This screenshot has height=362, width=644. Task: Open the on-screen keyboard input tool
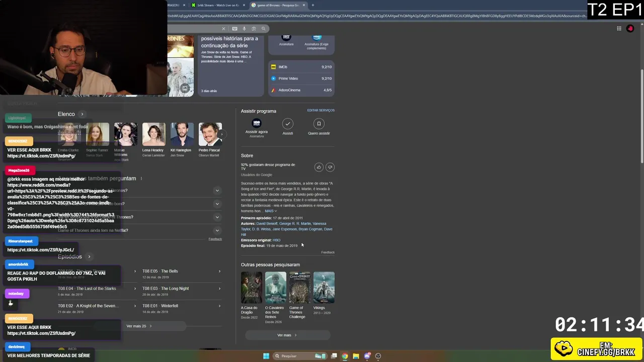[234, 29]
